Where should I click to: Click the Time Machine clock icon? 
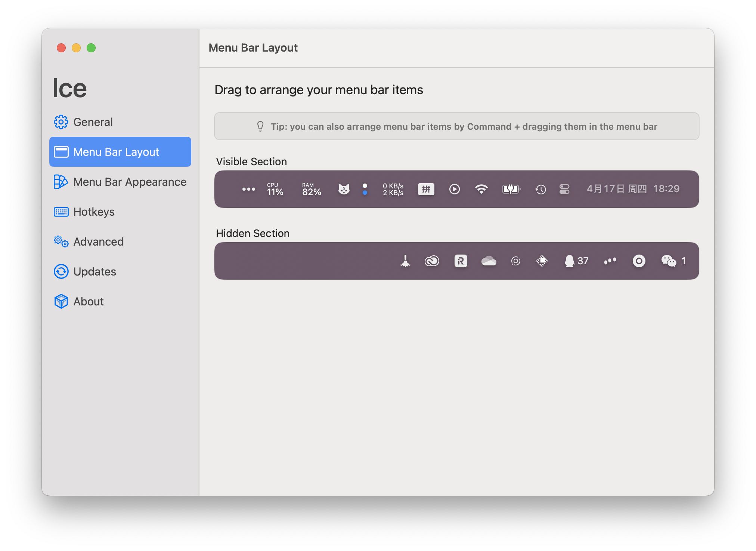click(x=540, y=190)
